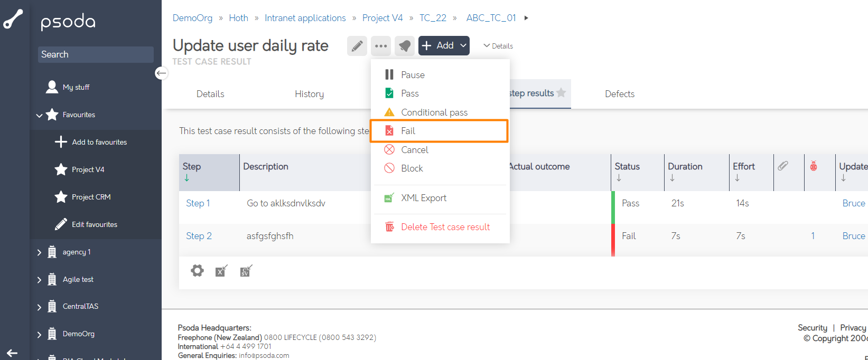Expand the agency 1 tree node

[x=39, y=252]
